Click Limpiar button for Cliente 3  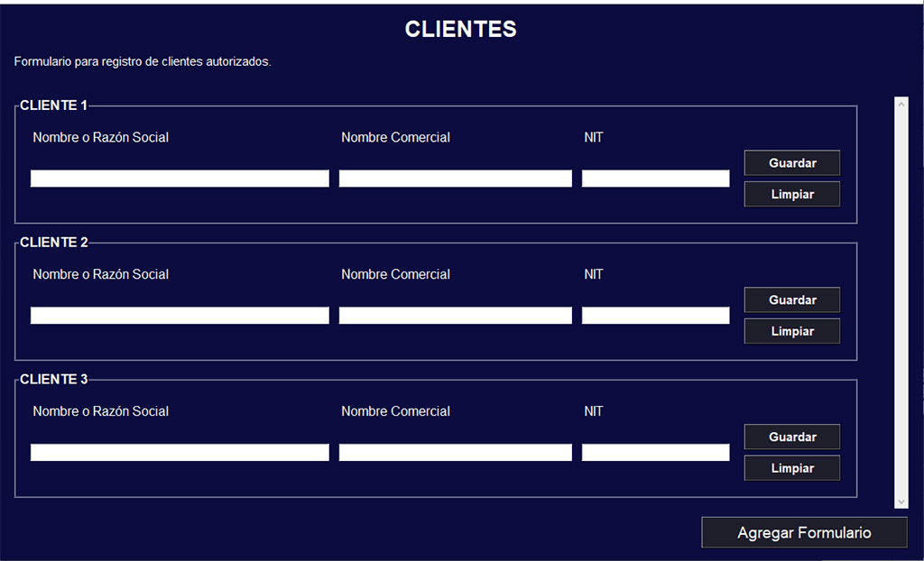[792, 468]
